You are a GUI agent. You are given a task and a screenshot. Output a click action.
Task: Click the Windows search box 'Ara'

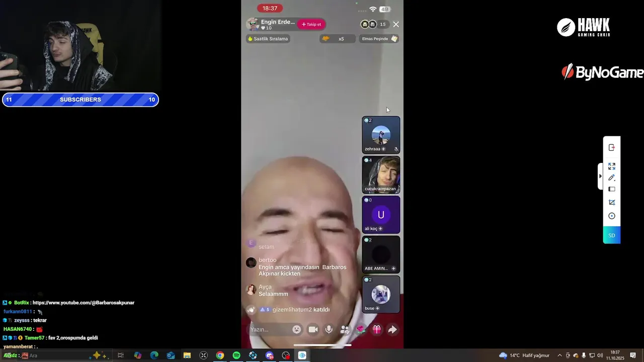coord(65,355)
